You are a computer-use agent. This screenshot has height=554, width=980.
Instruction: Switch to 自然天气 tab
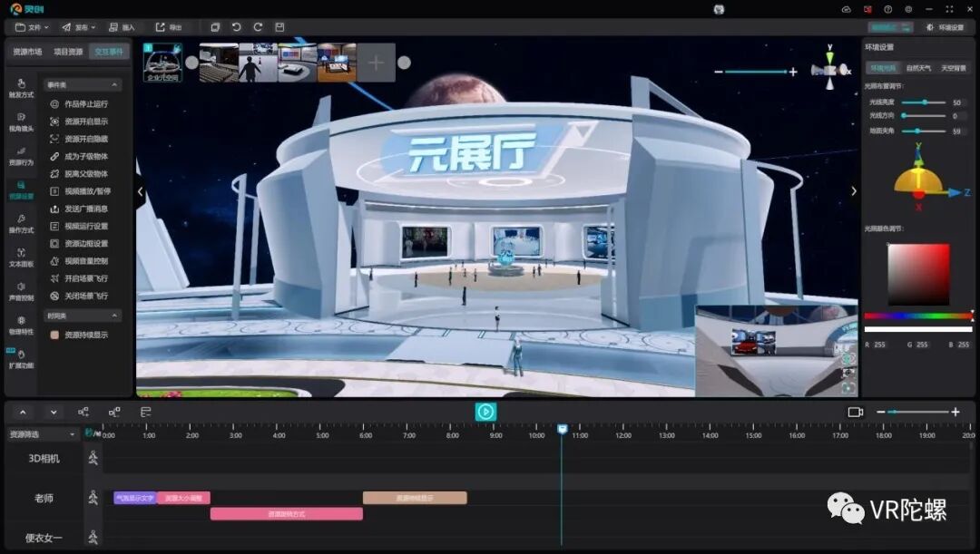coord(918,68)
